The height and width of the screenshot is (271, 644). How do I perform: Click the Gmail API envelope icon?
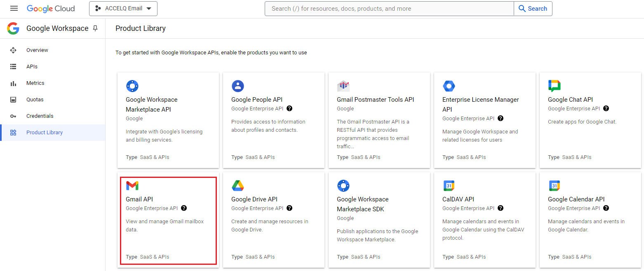[x=132, y=186]
